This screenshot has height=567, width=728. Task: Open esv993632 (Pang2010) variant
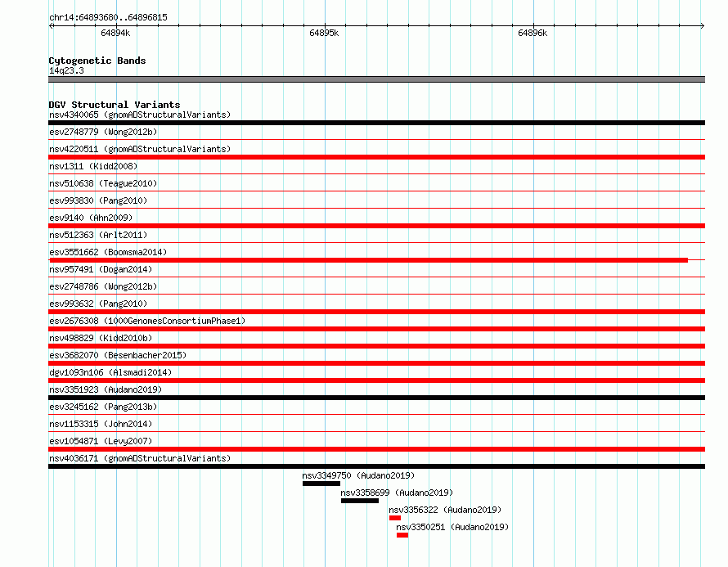click(98, 304)
